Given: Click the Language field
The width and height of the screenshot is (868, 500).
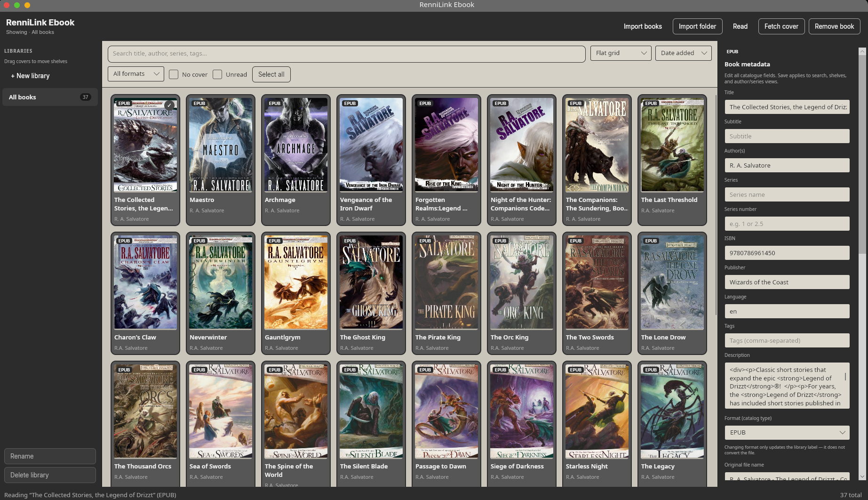Looking at the screenshot, I should [x=787, y=311].
